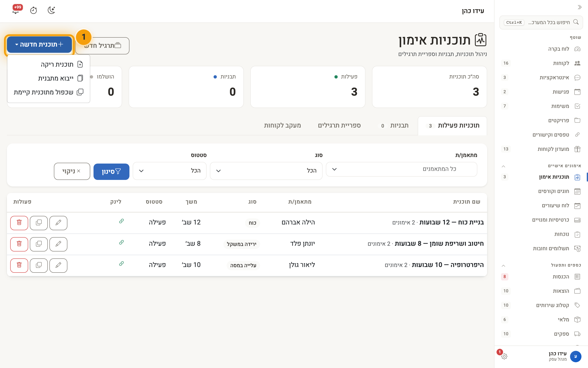Click the search magnifier icon
Viewport: 588px width, 368px height.
point(576,22)
